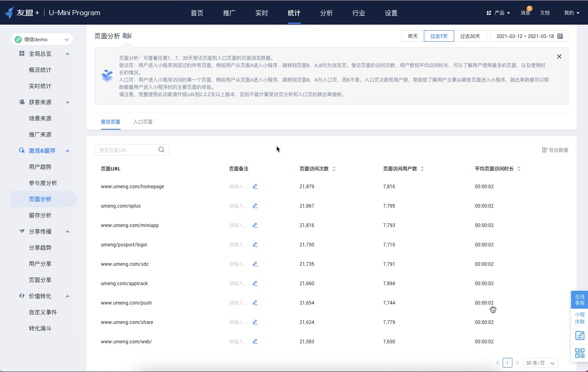The height and width of the screenshot is (372, 588).
Task: Edit note for www.umeng.com/sdc
Action: pyautogui.click(x=255, y=264)
